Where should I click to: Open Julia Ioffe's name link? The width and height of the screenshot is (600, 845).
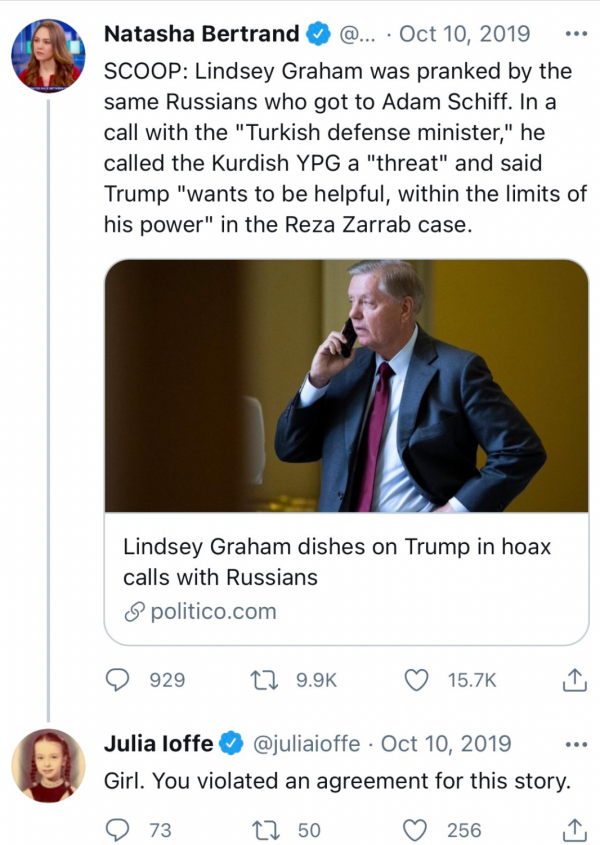[158, 744]
